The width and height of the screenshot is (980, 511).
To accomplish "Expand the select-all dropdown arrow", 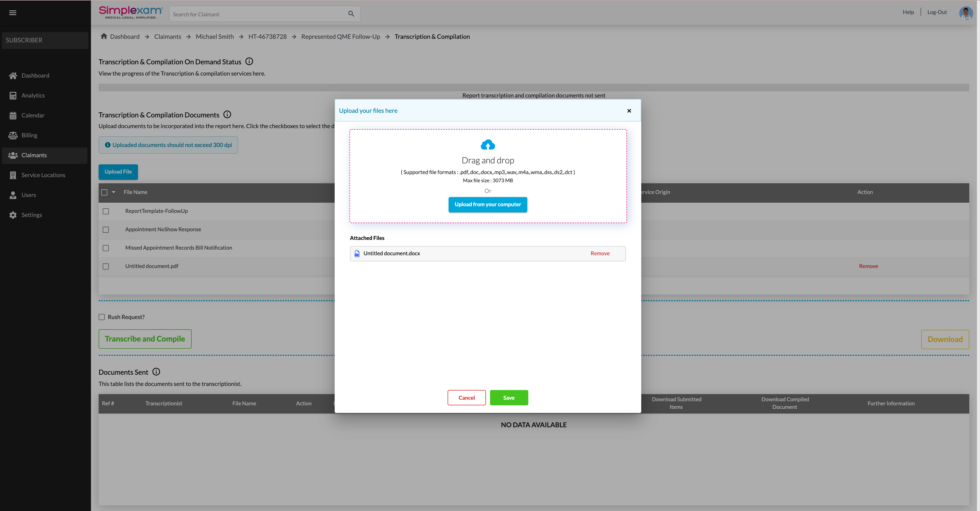I will (x=113, y=192).
